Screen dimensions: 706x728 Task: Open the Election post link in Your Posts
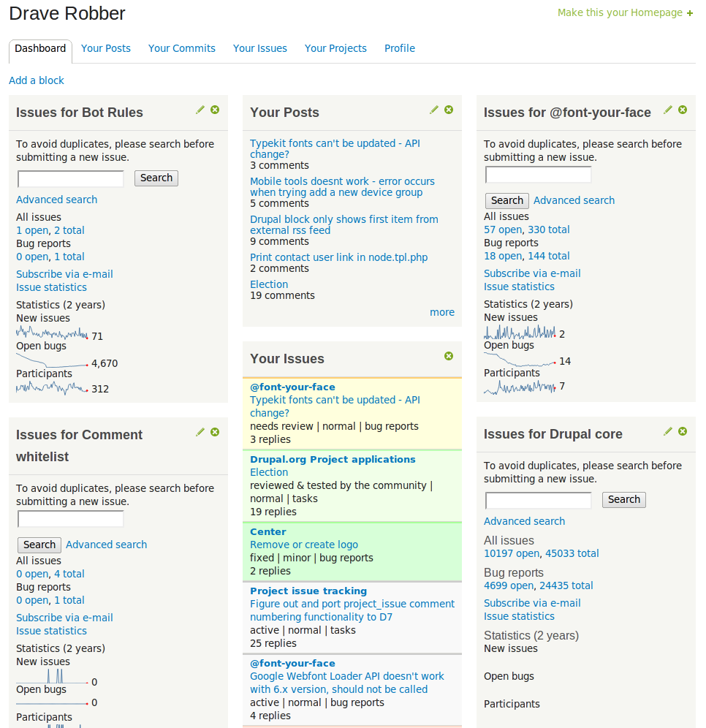click(269, 284)
